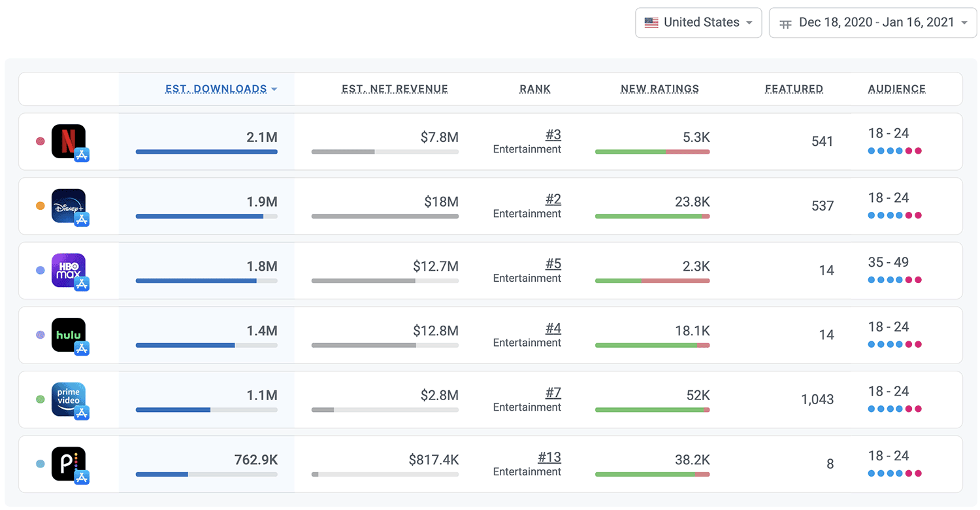Open Netflix's #3 rank link

click(553, 135)
